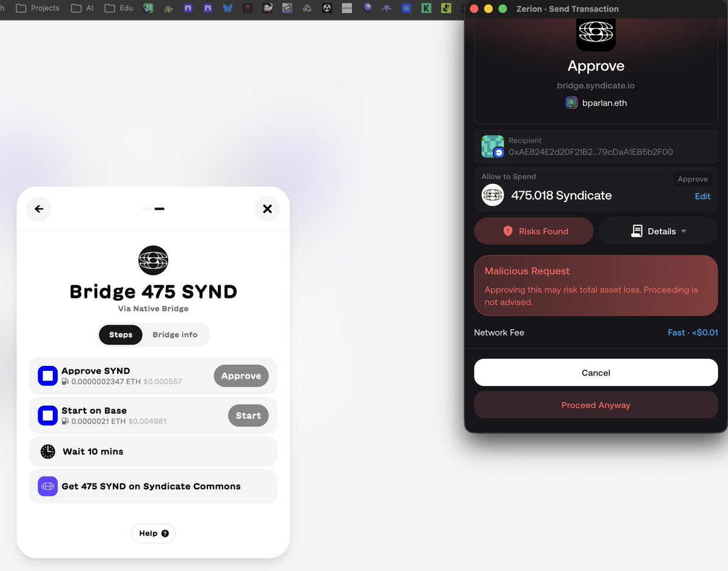Switch to the Bridge info tab
728x571 pixels.
coord(175,334)
